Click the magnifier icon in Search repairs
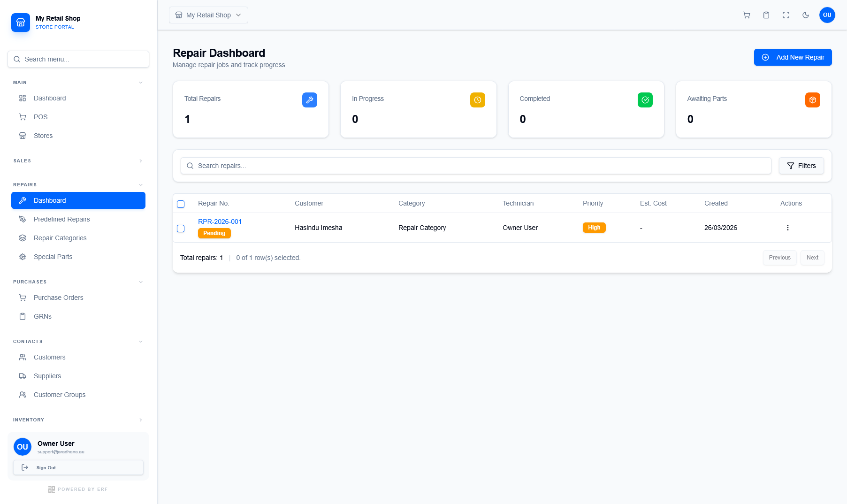This screenshot has height=504, width=847. (190, 166)
